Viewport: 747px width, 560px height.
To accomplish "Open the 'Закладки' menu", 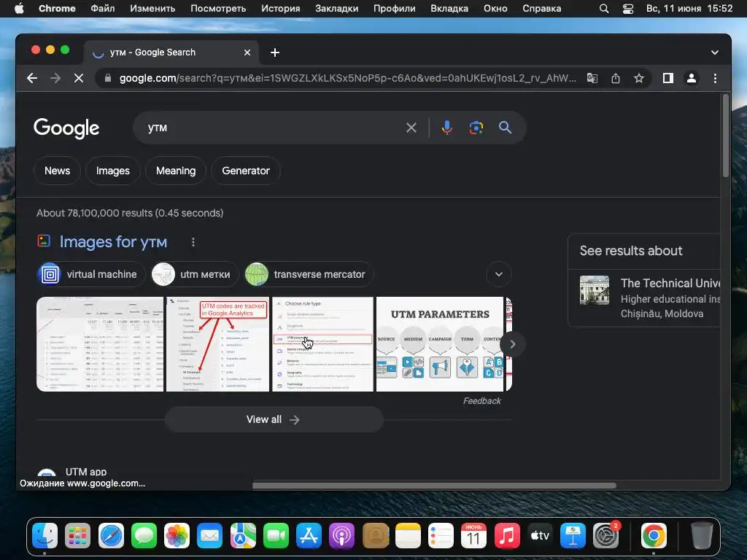I will 337,9.
